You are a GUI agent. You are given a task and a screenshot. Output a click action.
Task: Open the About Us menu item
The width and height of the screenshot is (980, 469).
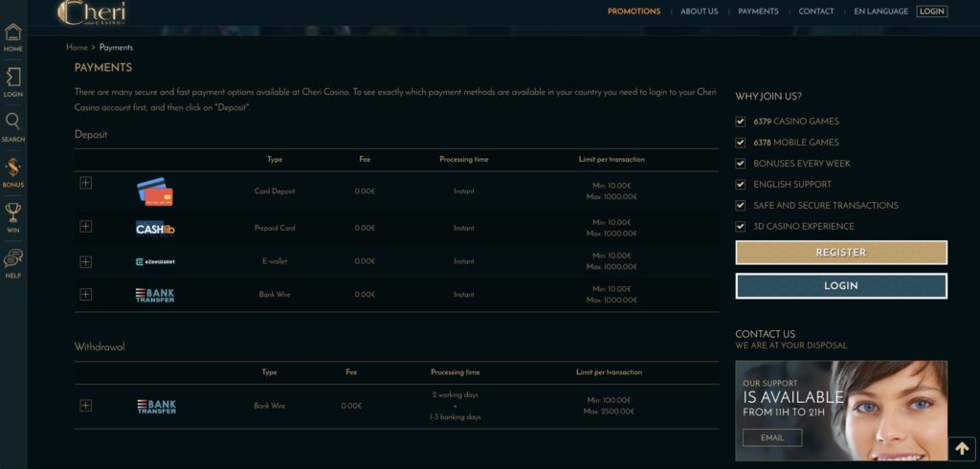[x=700, y=11]
